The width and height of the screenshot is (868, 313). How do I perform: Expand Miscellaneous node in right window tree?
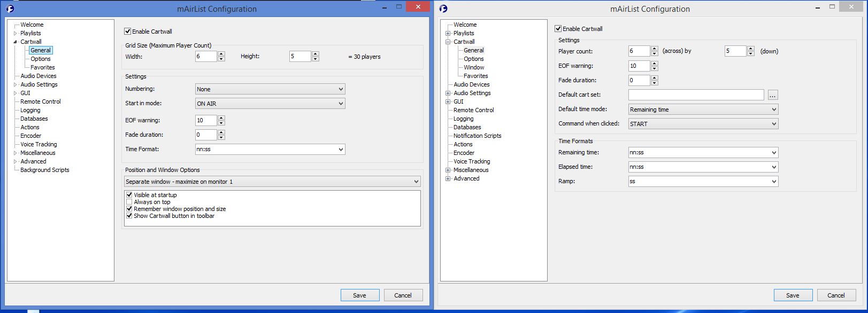click(x=448, y=170)
